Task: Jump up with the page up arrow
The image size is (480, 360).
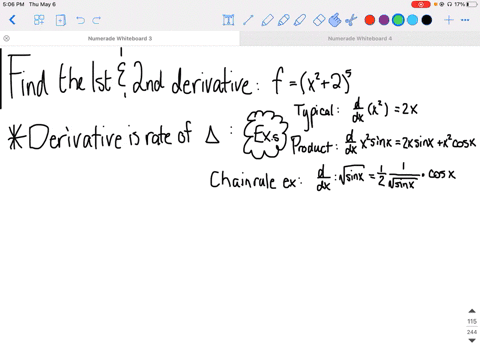Action: [472, 311]
